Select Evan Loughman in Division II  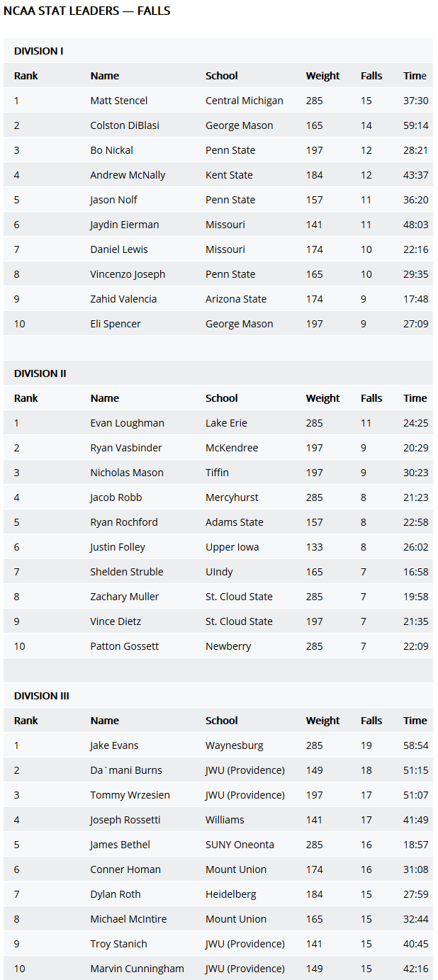[127, 423]
